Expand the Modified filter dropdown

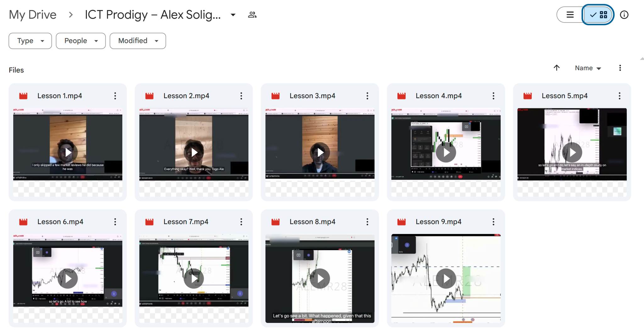[138, 41]
